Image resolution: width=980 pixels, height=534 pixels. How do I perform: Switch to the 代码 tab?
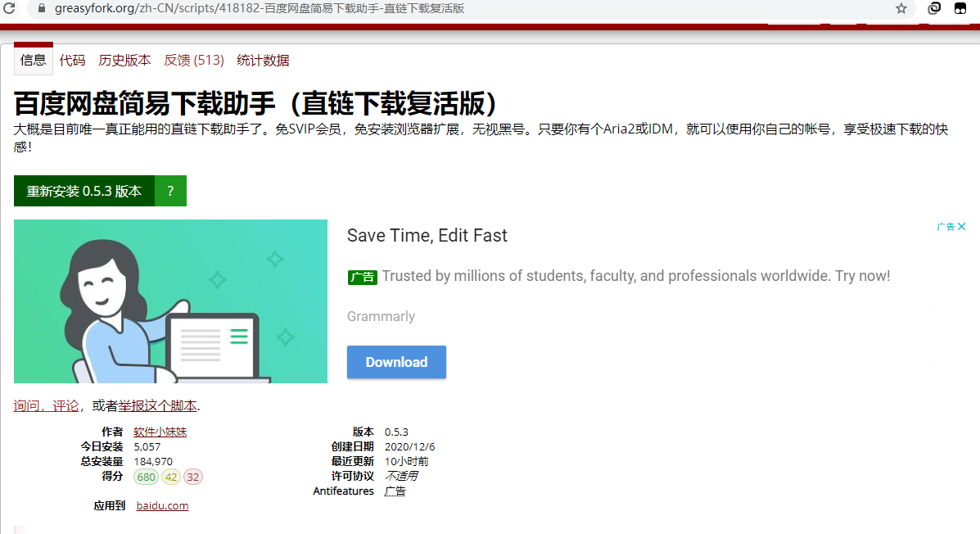(73, 59)
